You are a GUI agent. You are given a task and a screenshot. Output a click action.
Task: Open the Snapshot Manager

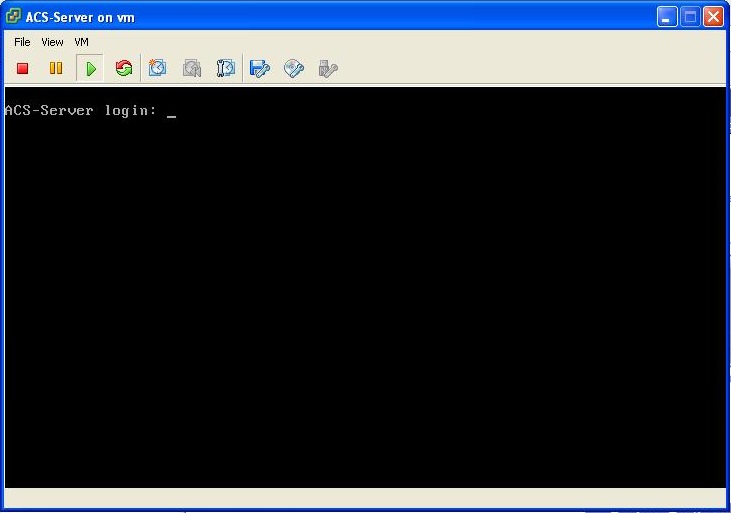225,68
